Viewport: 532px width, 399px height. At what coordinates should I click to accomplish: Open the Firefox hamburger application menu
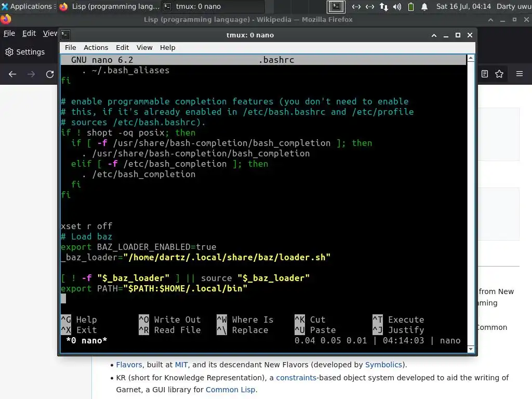[x=520, y=74]
